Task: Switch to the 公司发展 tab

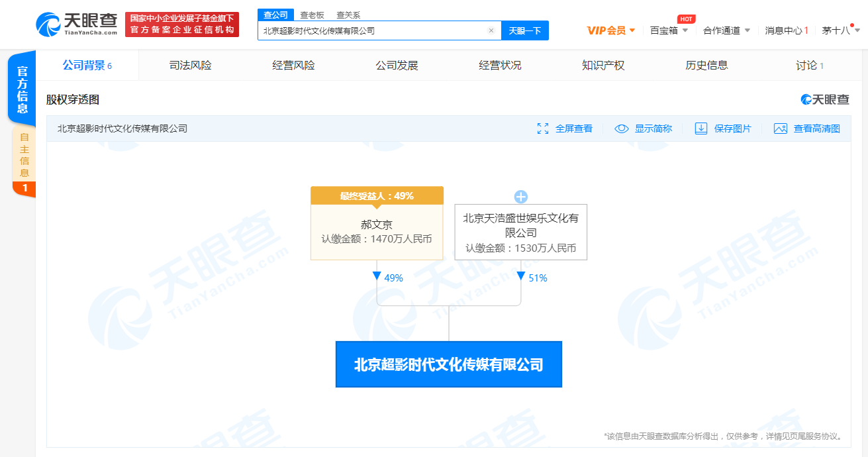Action: pos(397,65)
